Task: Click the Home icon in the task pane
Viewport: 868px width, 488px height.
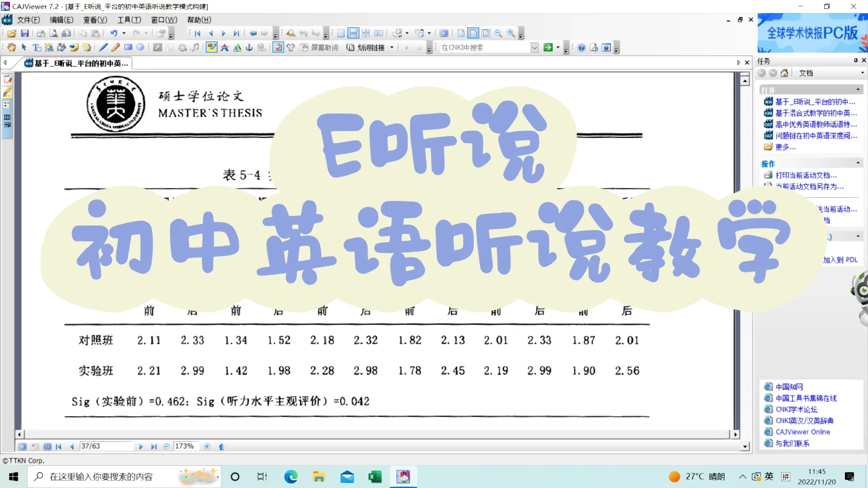Action: (784, 73)
